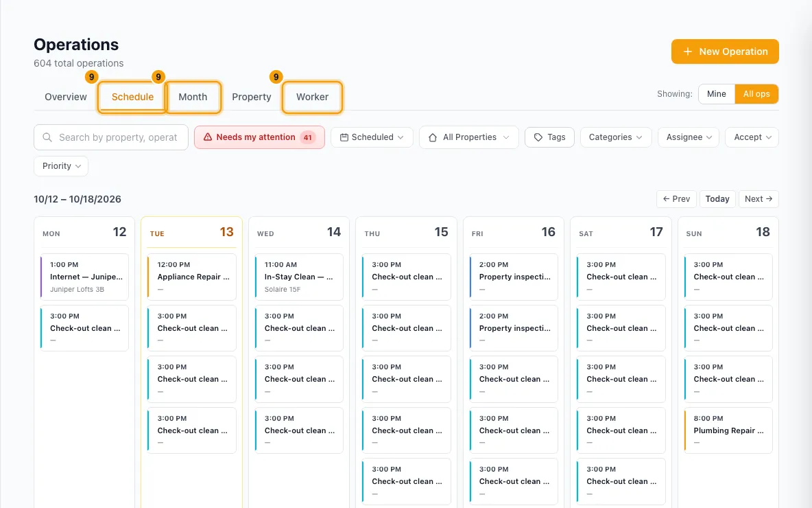Viewport: 812px width, 508px height.
Task: Jump to Today
Action: tap(717, 198)
